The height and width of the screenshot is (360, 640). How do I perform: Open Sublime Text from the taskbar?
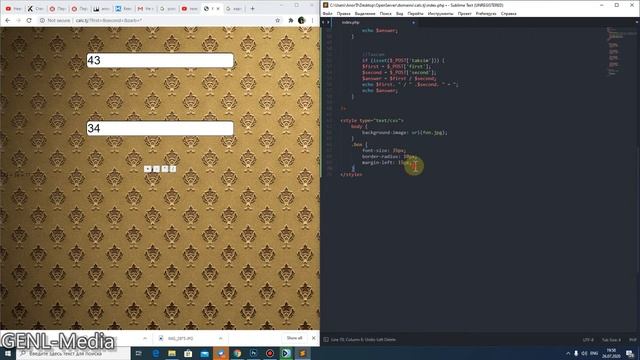click(302, 353)
